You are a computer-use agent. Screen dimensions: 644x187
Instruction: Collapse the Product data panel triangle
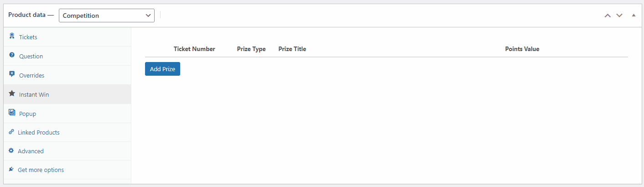click(634, 15)
